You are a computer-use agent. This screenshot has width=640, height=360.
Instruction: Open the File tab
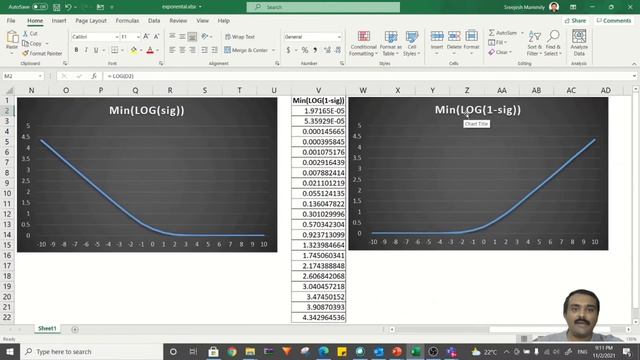[x=11, y=20]
